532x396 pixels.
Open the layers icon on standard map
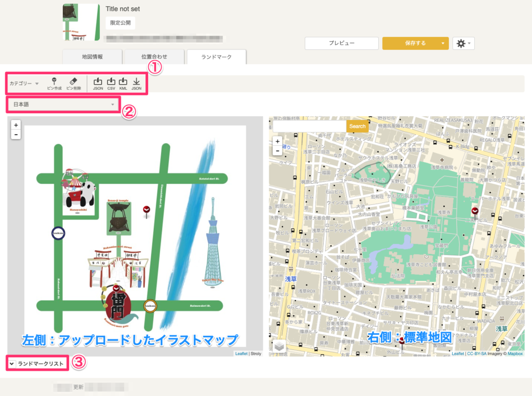(279, 346)
